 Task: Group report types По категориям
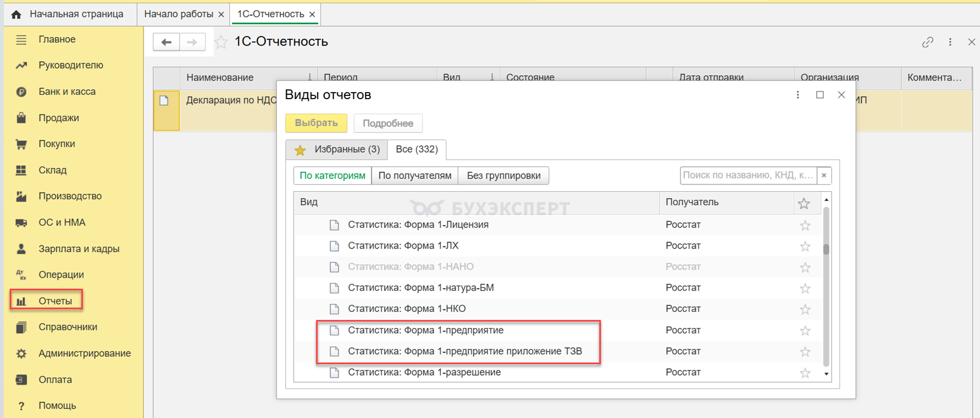332,175
